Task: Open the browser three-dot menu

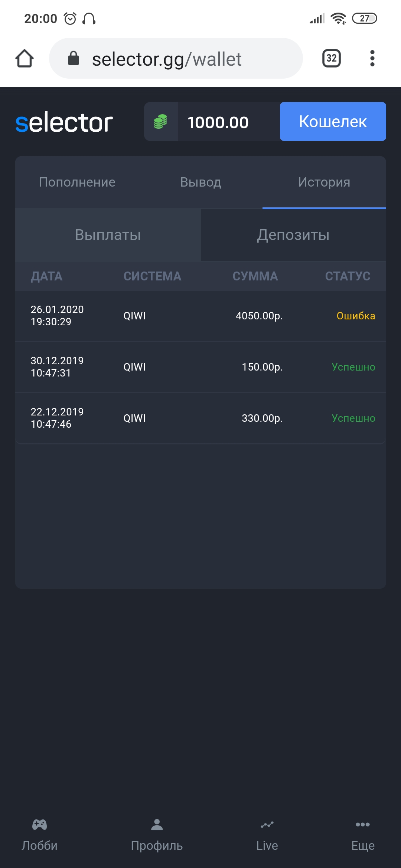Action: 372,59
